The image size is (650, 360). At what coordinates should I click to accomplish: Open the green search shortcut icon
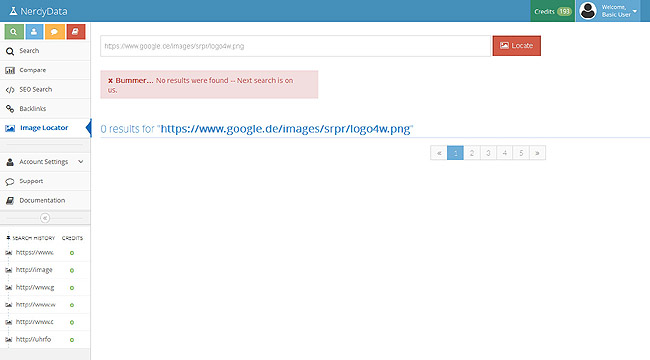click(14, 32)
